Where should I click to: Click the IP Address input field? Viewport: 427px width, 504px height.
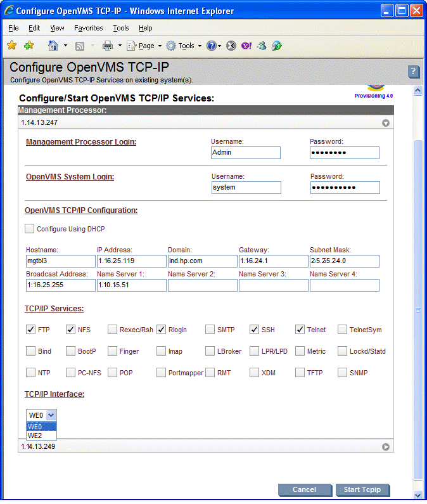click(x=132, y=261)
